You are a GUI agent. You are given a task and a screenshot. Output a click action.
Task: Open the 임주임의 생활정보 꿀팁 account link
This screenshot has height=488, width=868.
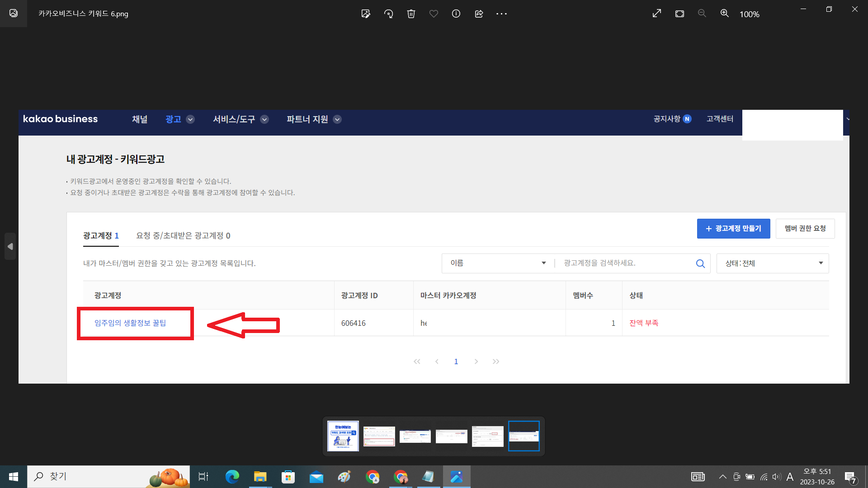coord(130,323)
